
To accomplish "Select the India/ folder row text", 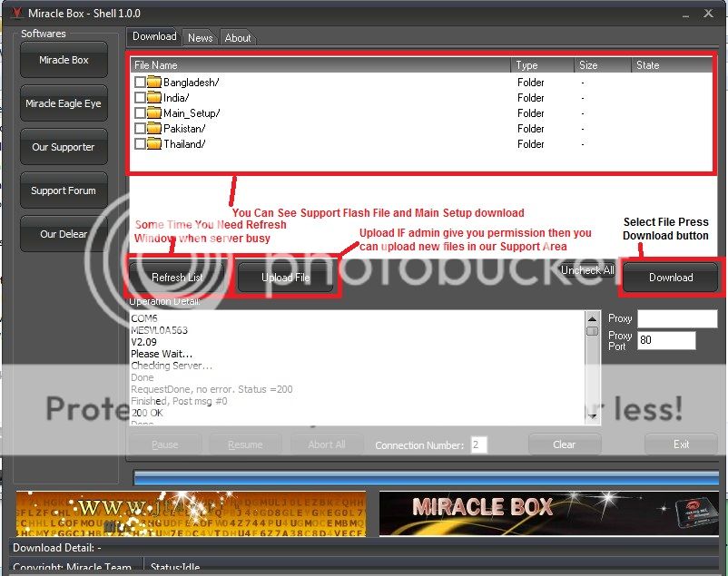I will point(176,98).
